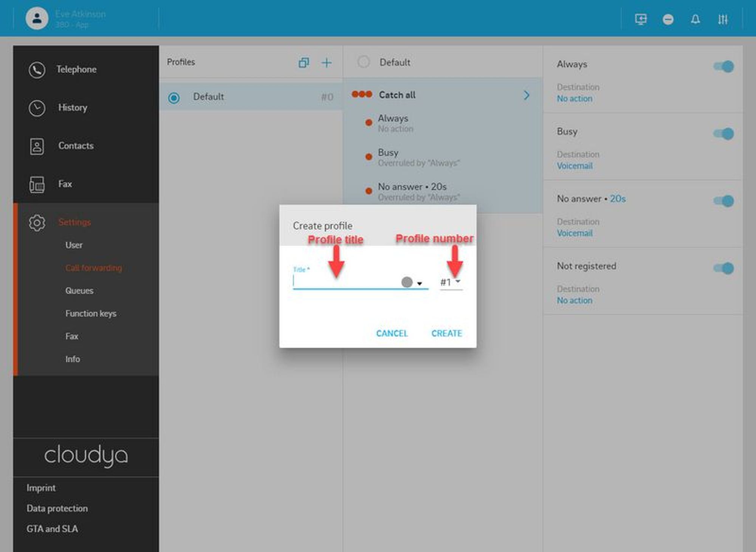
Task: Select the Default profile radio button
Action: (174, 98)
